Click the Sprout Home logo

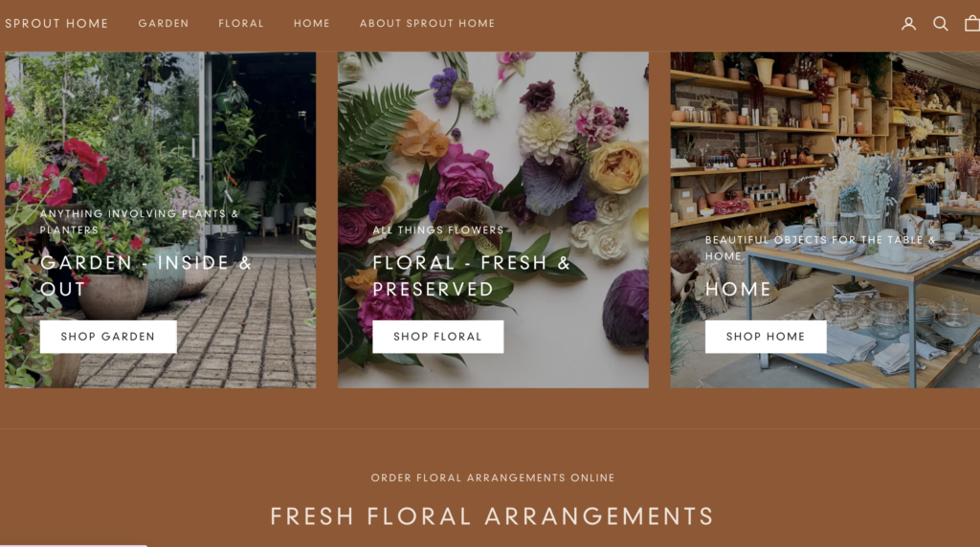coord(56,24)
